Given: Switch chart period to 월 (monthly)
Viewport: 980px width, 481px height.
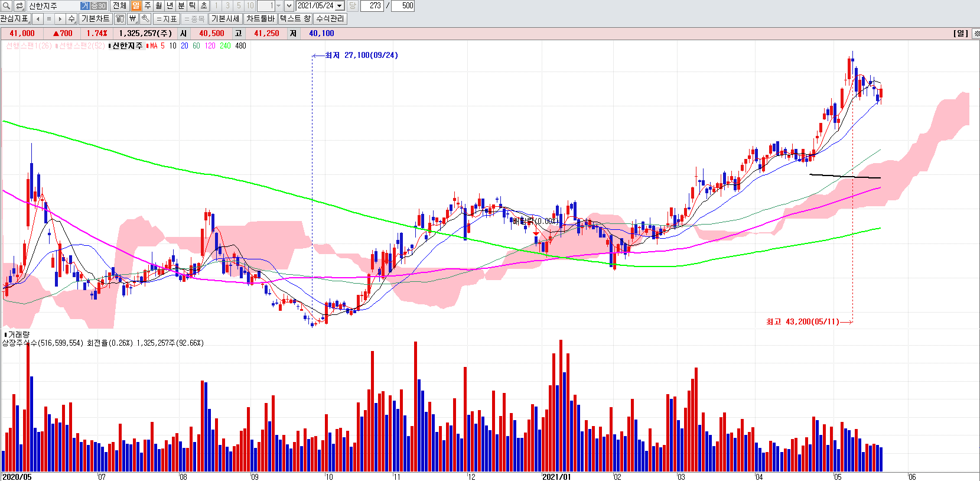Looking at the screenshot, I should point(159,5).
